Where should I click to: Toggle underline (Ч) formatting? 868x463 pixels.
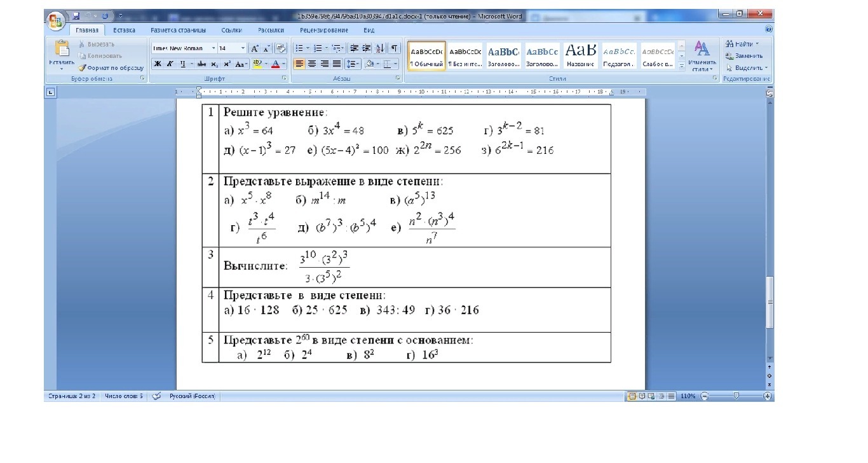pos(182,64)
